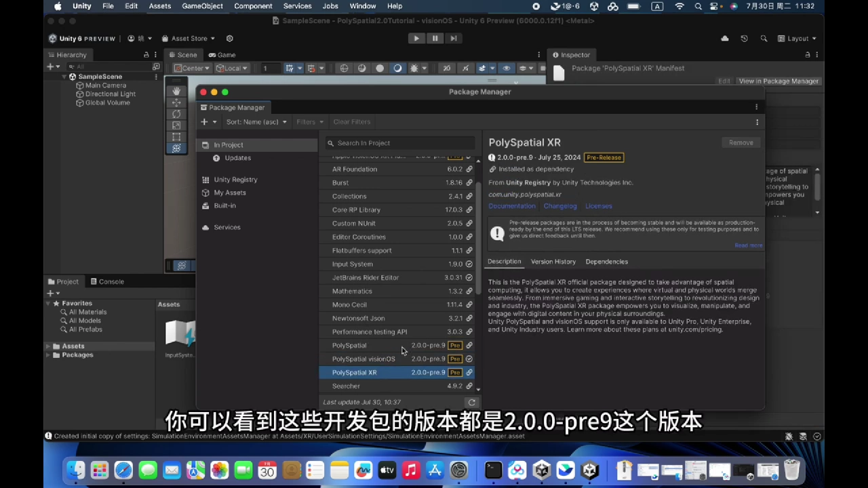Open the Version History tab
This screenshot has width=868, height=488.
pos(553,262)
